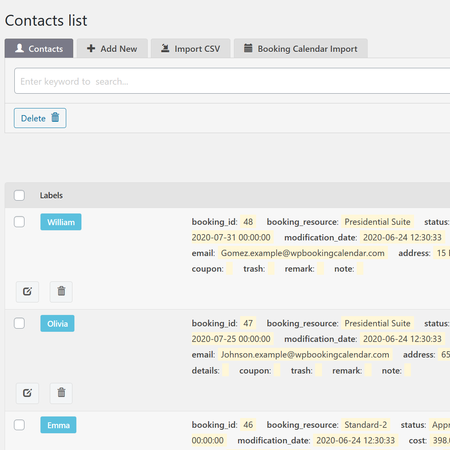This screenshot has height=450, width=450.
Task: Click William's modification date 2020-06-24 12:30:33
Action: click(x=402, y=237)
